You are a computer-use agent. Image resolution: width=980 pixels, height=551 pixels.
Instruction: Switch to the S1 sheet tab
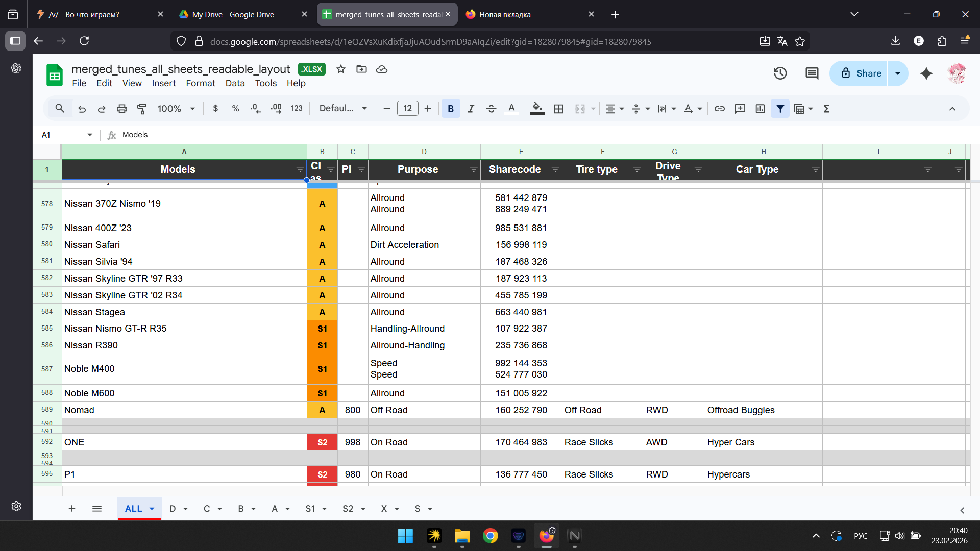(x=310, y=509)
